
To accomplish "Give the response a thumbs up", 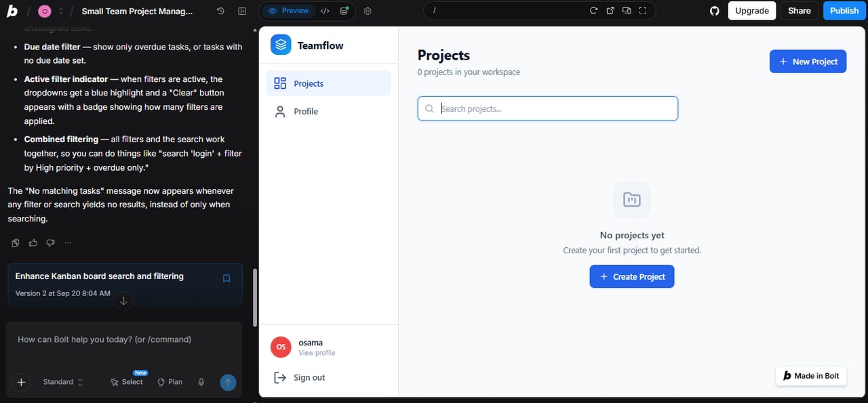I will click(33, 242).
